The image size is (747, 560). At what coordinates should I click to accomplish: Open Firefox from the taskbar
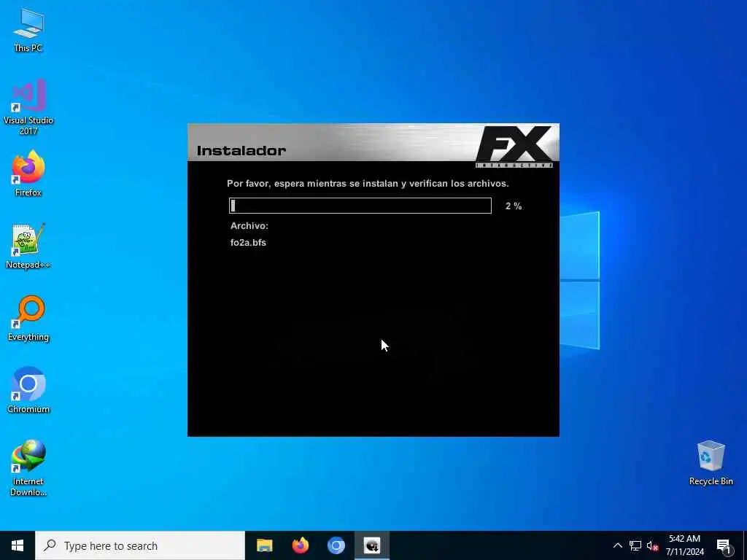coord(300,545)
